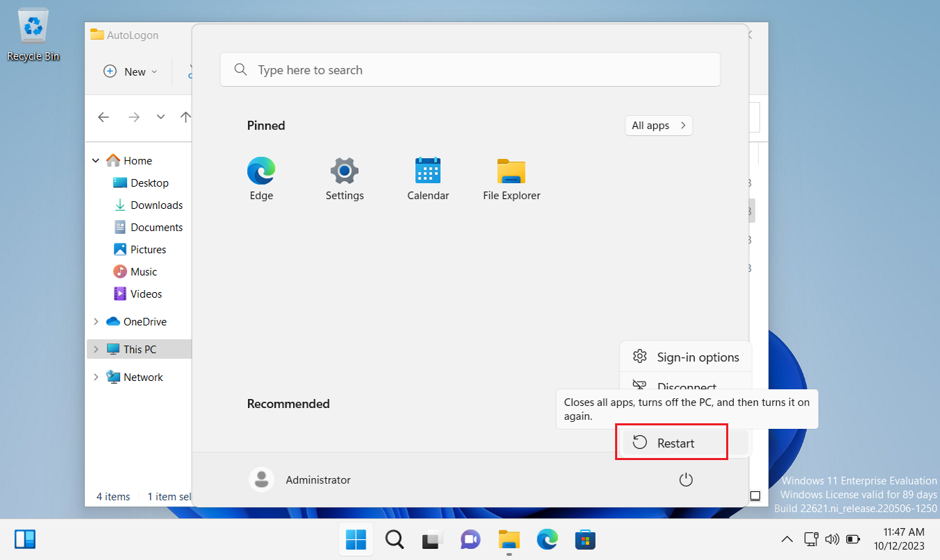The height and width of the screenshot is (560, 940).
Task: Open Desktop in the navigation pane
Action: (140, 183)
